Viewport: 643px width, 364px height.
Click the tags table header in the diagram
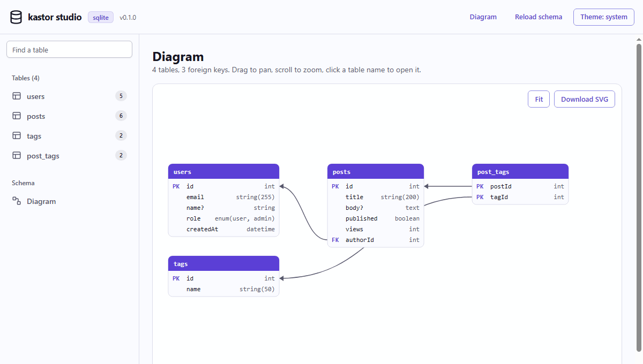223,263
